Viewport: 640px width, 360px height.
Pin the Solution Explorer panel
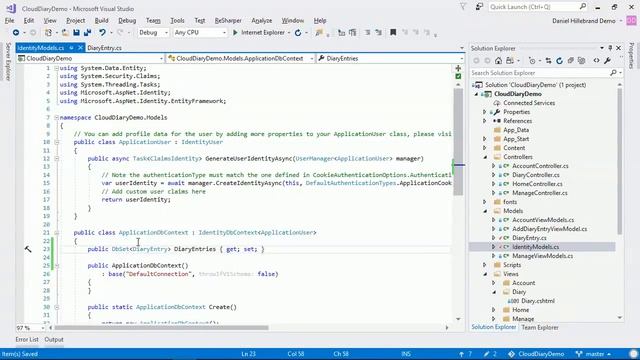click(610, 48)
